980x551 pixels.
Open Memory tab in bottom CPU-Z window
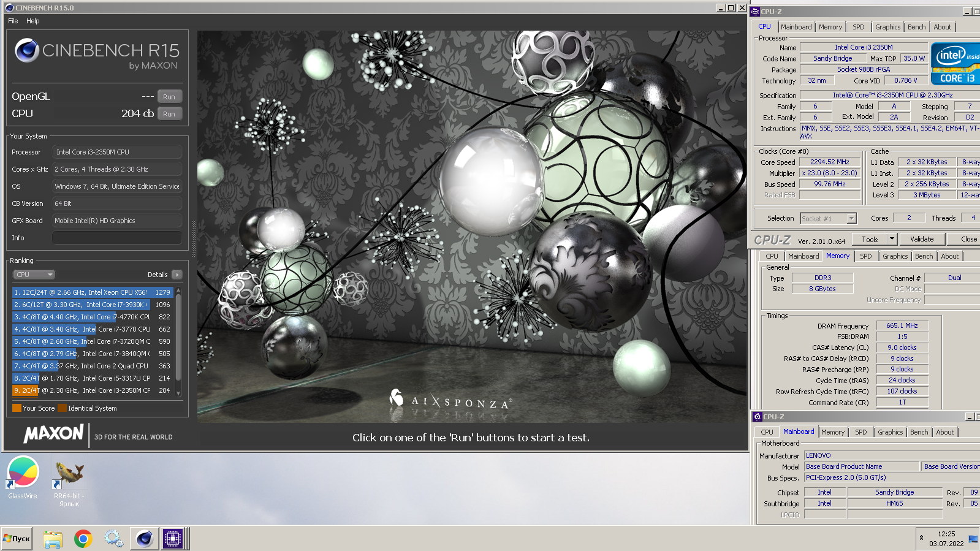833,432
